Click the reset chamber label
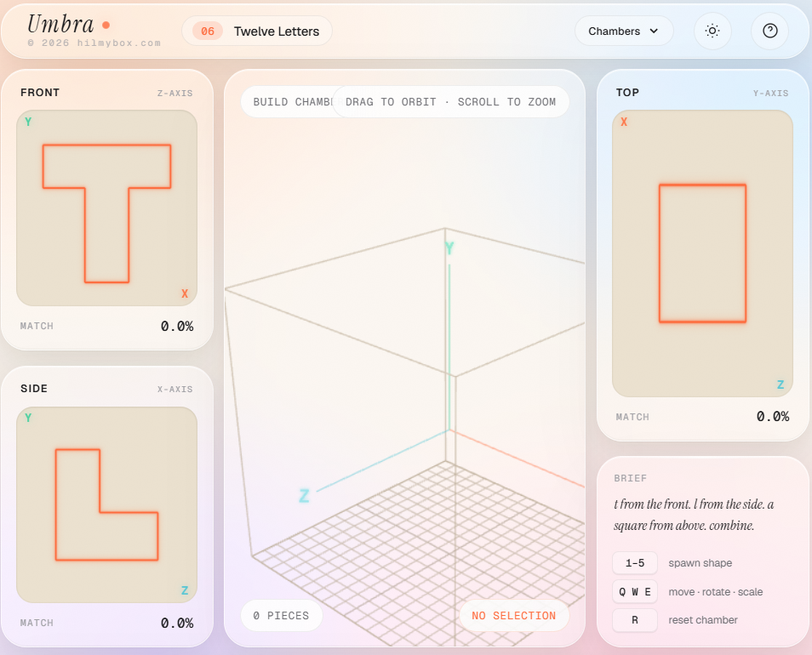This screenshot has width=812, height=655. coord(703,620)
